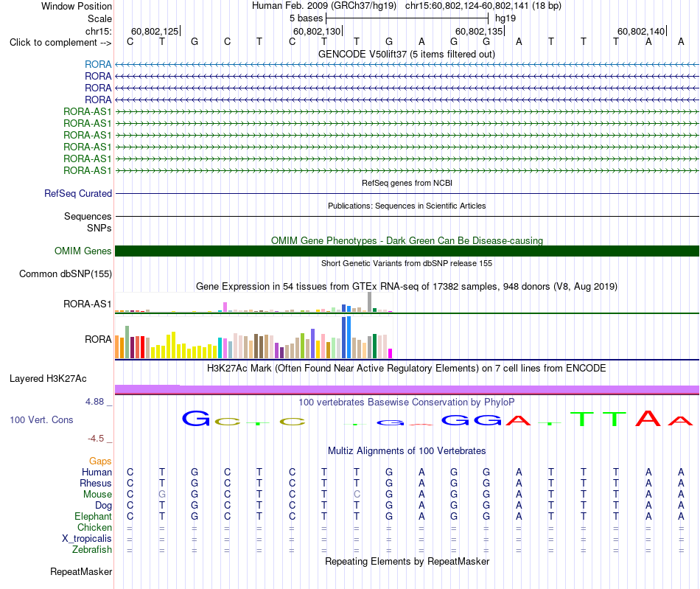Open the 'RefSeq genes from NCBI' title
Screen dimensions: 700x589
point(407,183)
